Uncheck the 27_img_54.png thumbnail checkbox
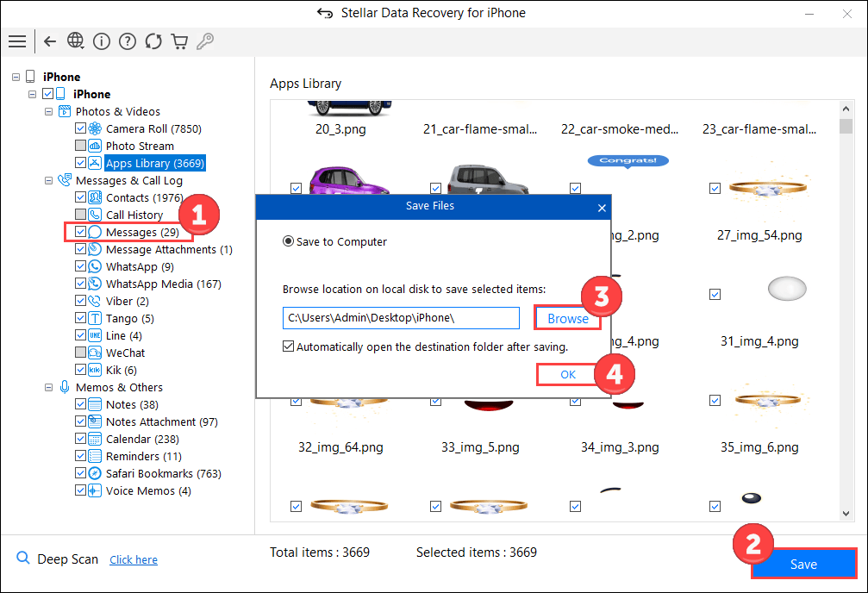This screenshot has width=868, height=593. 715,188
